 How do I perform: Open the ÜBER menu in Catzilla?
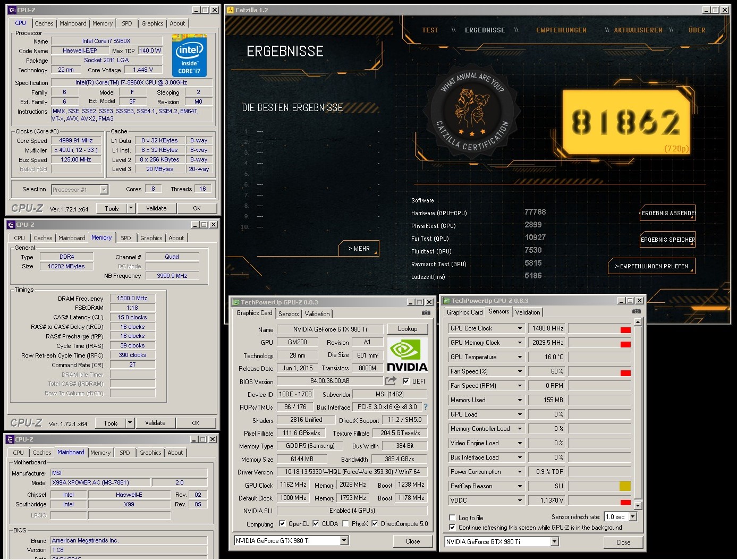[697, 30]
